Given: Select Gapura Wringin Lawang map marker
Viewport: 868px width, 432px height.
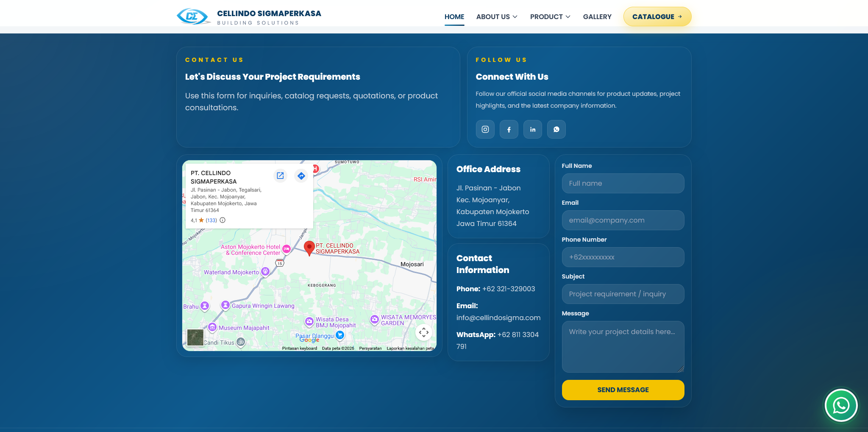Looking at the screenshot, I should [225, 305].
